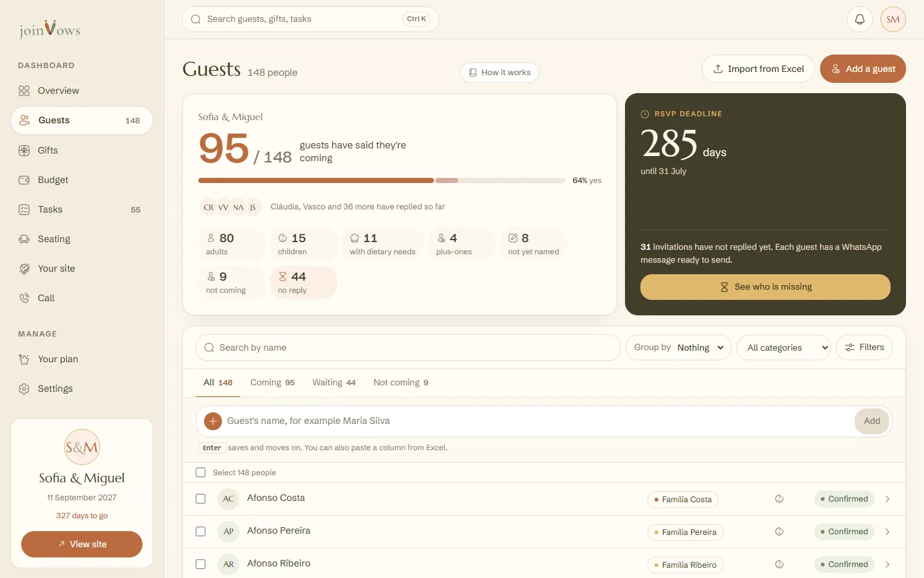Click See who is missing button
This screenshot has width=924, height=578.
click(766, 287)
